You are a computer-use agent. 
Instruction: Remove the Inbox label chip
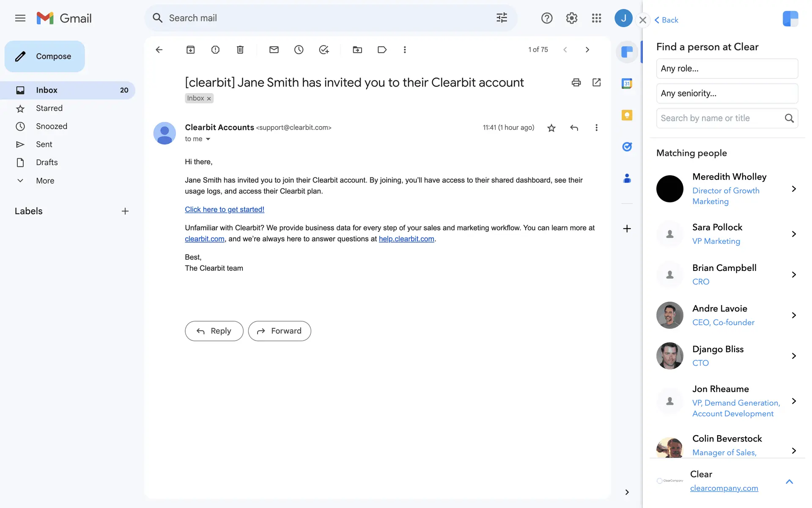pos(209,99)
